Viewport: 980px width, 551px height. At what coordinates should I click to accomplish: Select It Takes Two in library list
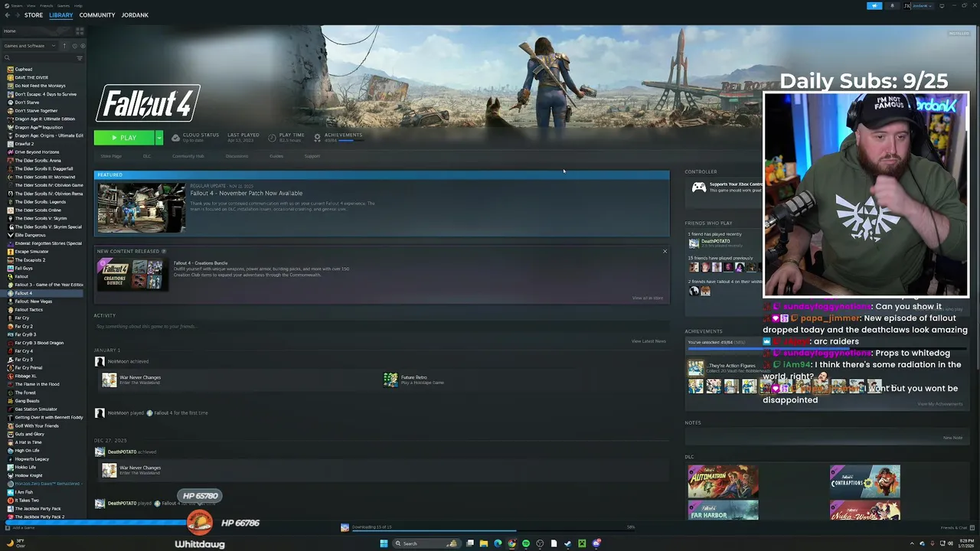[x=27, y=500]
